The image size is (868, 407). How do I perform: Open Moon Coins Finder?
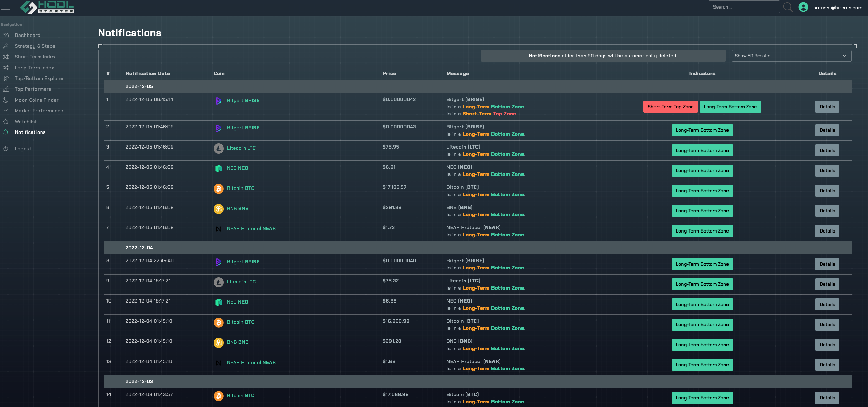pyautogui.click(x=37, y=100)
